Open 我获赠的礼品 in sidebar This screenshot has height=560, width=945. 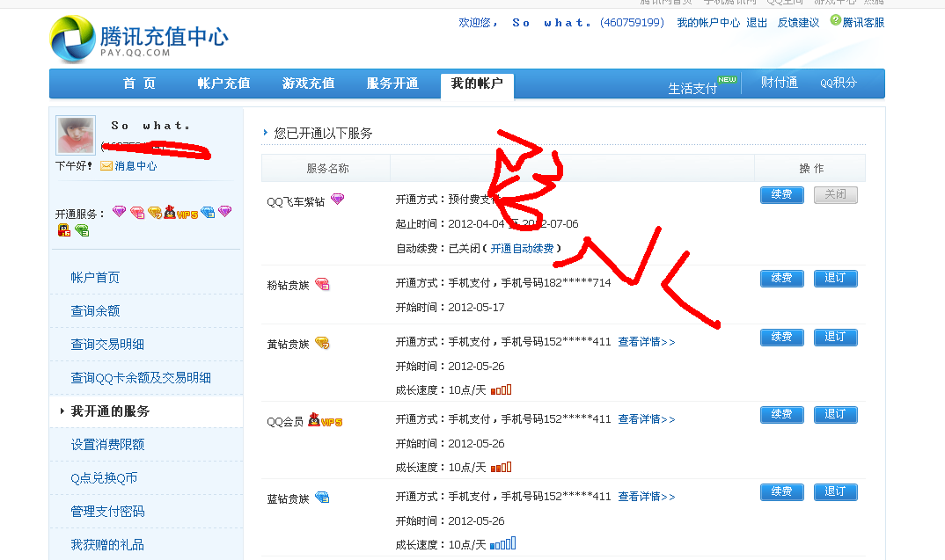coord(108,545)
